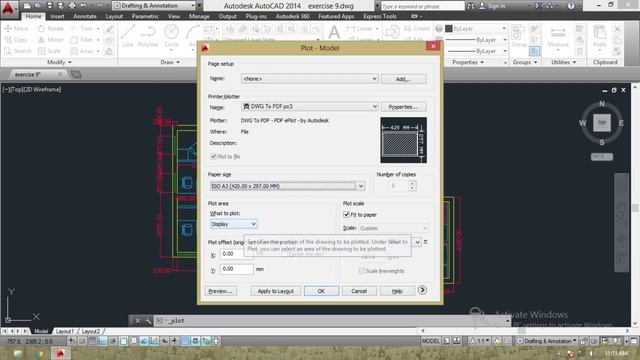Click the search keyword input box

[422, 6]
